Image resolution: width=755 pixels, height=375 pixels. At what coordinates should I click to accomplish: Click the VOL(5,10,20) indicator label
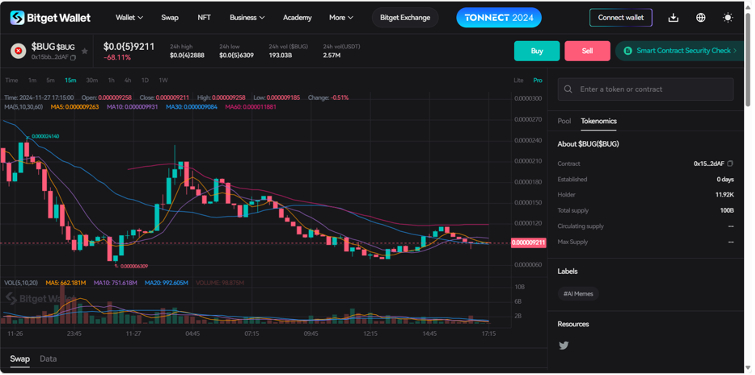tap(21, 283)
